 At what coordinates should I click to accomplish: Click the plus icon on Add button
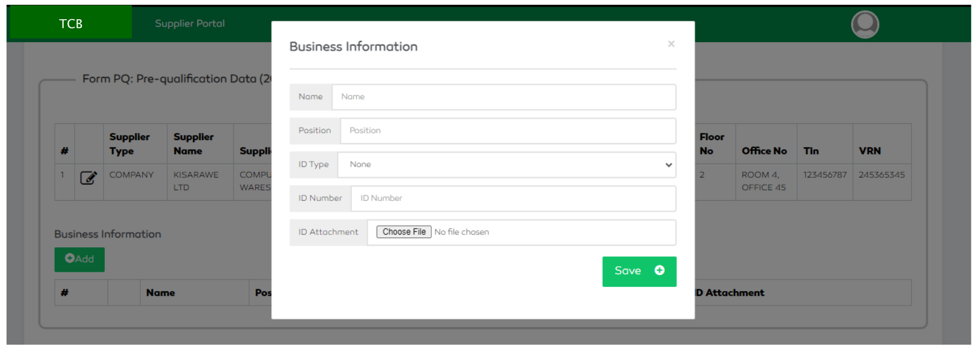[70, 259]
